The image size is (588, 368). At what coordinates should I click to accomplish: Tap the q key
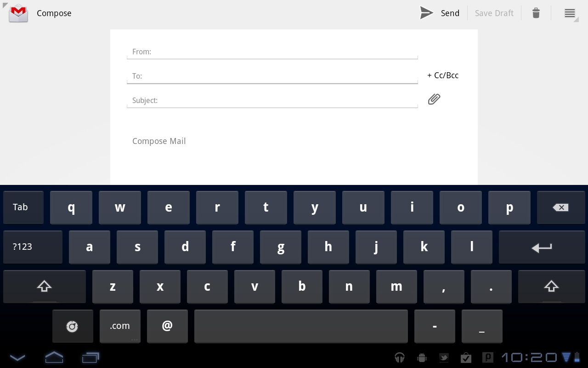[71, 207]
